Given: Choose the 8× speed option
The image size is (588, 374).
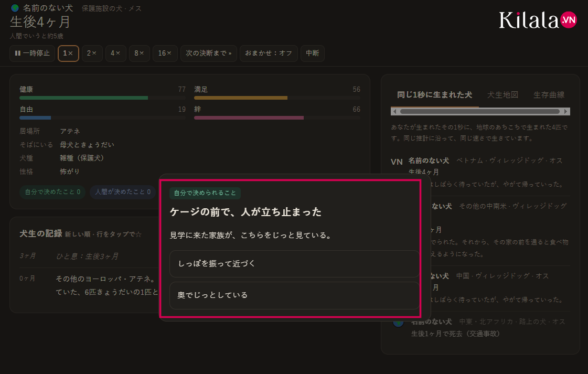Looking at the screenshot, I should [x=140, y=54].
